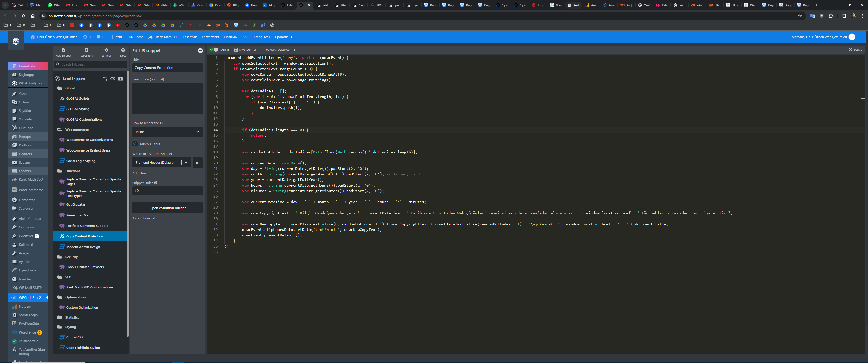Image resolution: width=868 pixels, height=363 pixels.
Task: Open Where to insert the snippet dropdown
Action: [x=162, y=163]
